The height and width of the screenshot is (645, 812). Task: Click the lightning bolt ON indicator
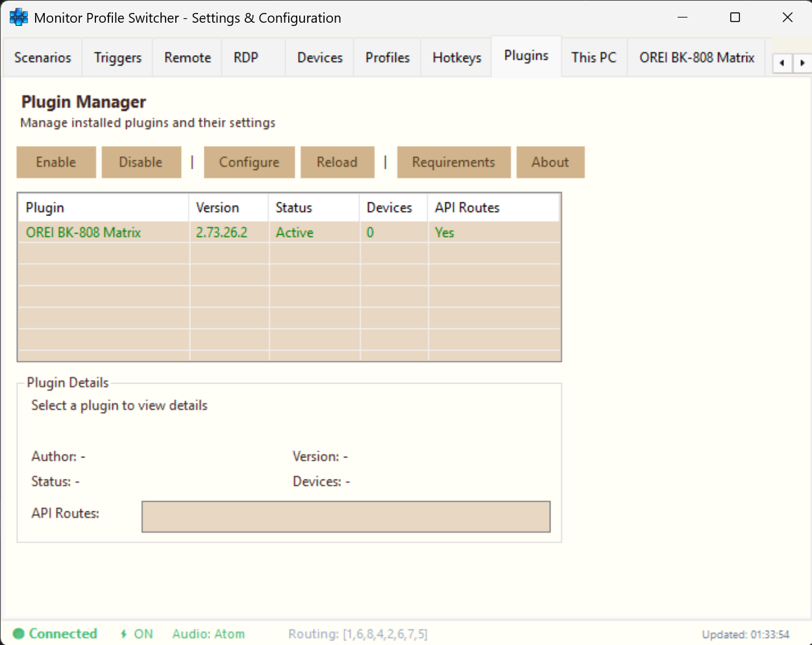pyautogui.click(x=135, y=634)
